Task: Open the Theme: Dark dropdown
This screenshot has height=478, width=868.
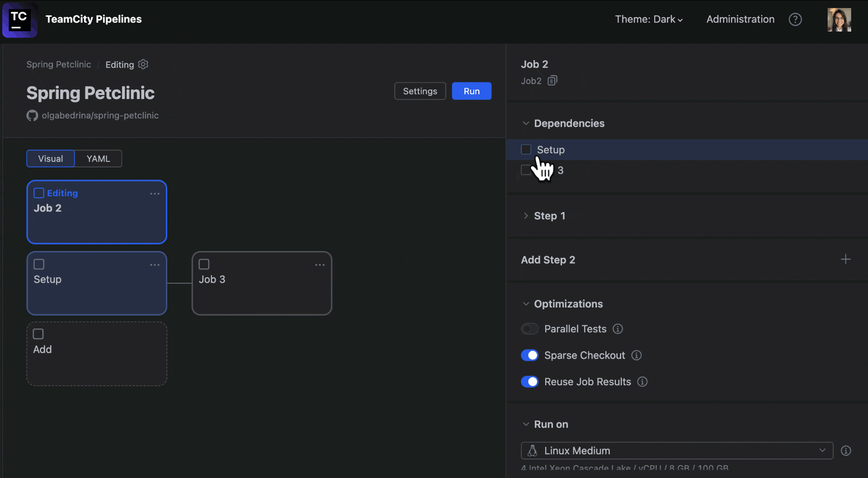Action: (x=649, y=19)
